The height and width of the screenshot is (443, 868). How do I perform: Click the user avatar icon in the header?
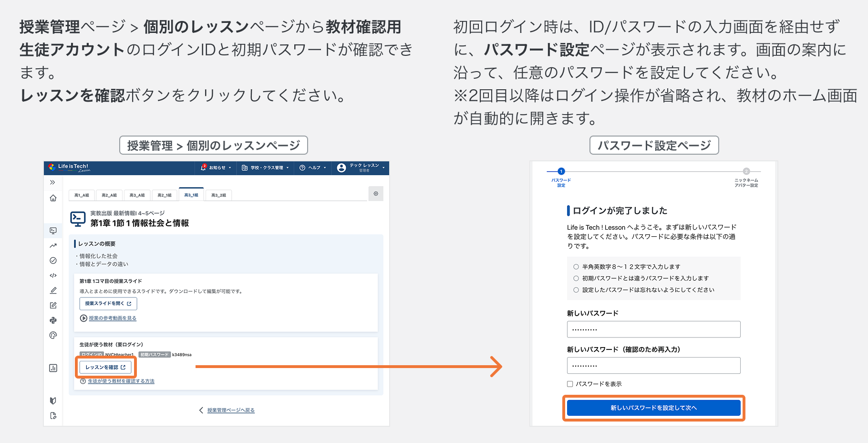[341, 168]
